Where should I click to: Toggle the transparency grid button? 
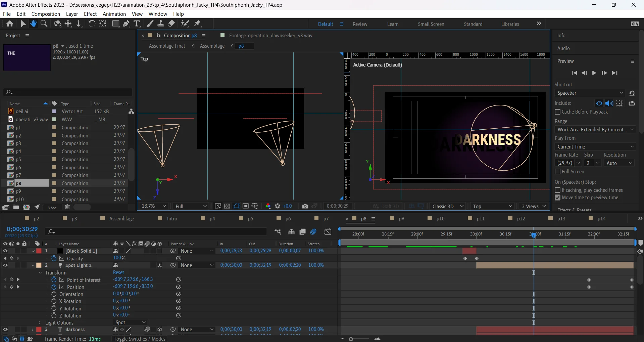coord(227,206)
